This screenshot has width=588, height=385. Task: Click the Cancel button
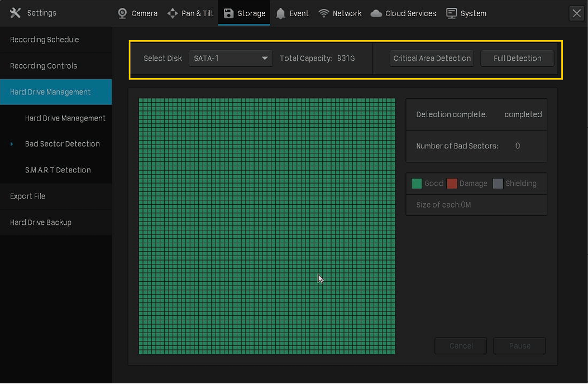pyautogui.click(x=461, y=345)
